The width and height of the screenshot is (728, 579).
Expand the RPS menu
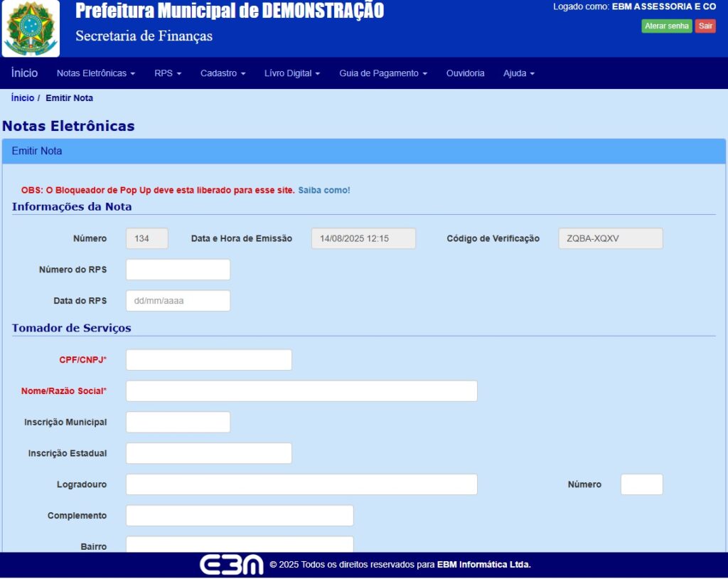[168, 73]
